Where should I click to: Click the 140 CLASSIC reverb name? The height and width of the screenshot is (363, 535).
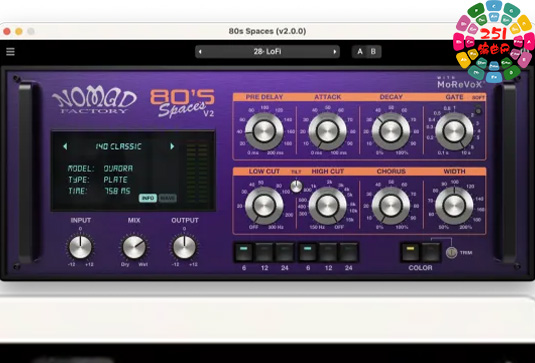(x=118, y=147)
